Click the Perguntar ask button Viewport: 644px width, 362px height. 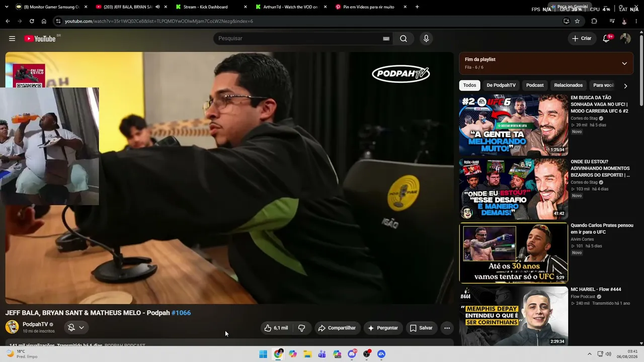[383, 328]
